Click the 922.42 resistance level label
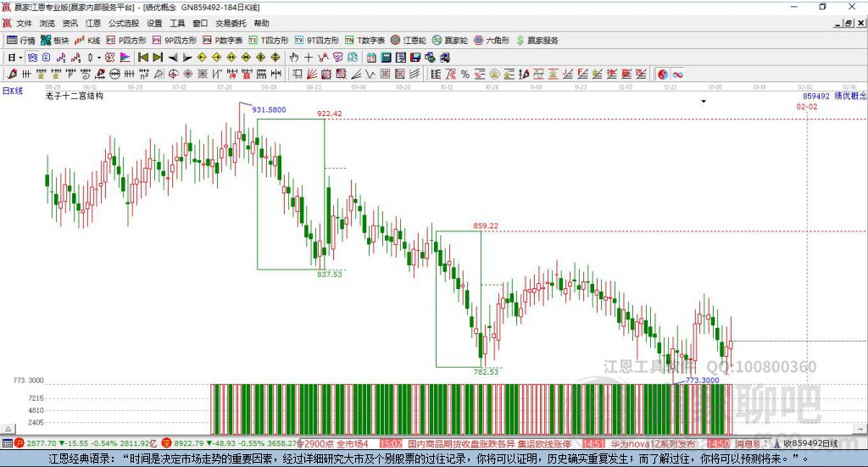This screenshot has height=467, width=868. pos(330,114)
